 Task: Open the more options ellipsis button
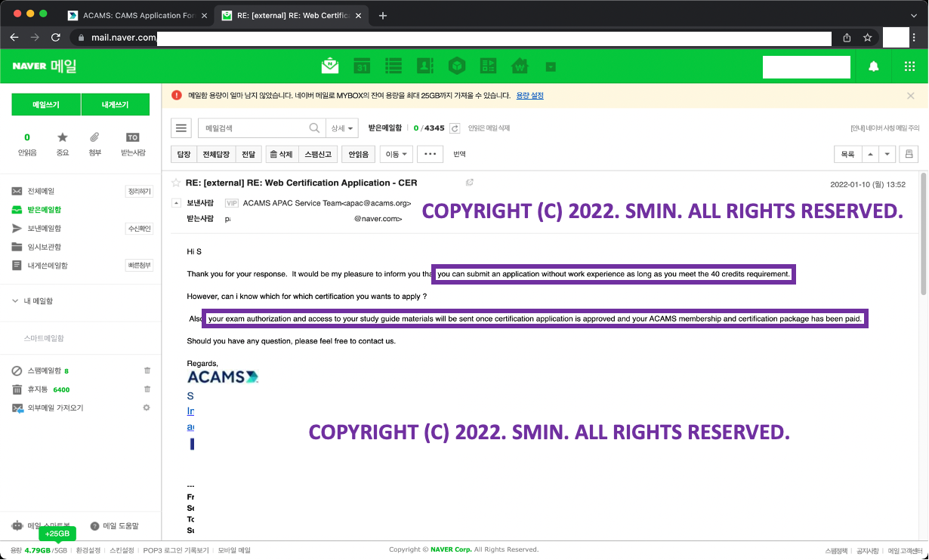pyautogui.click(x=430, y=154)
